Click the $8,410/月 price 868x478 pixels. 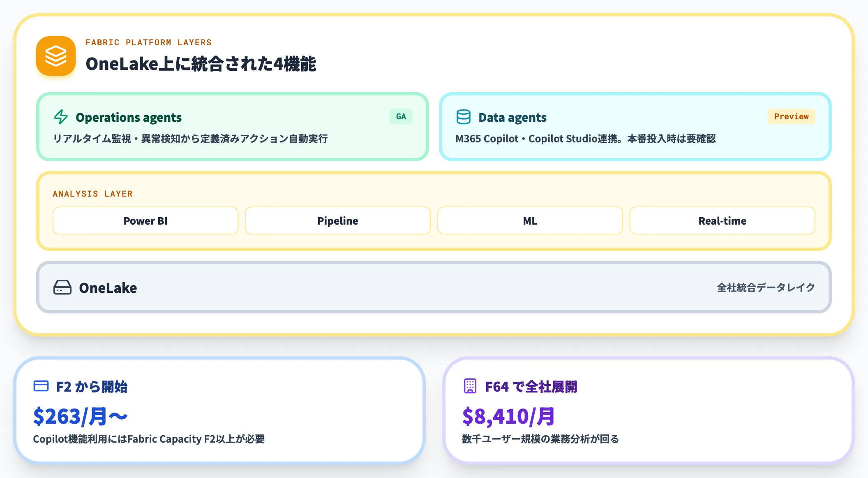(x=508, y=416)
